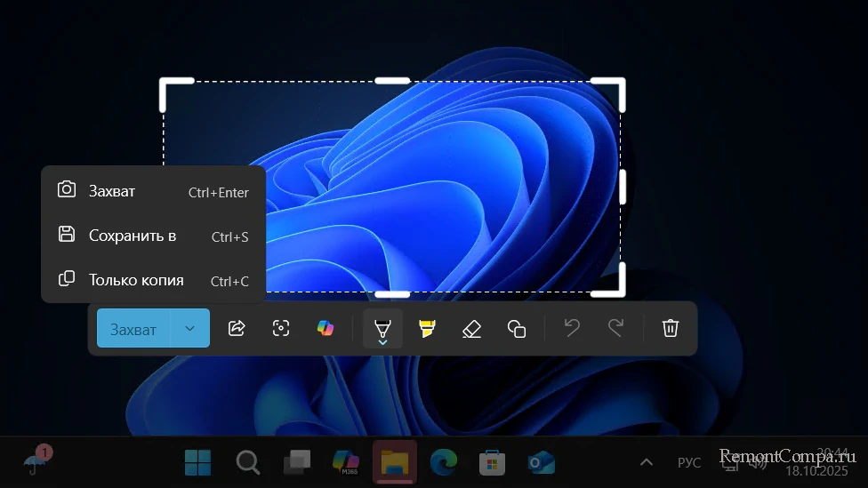
Task: Discard the capture with the trash icon
Action: point(671,328)
